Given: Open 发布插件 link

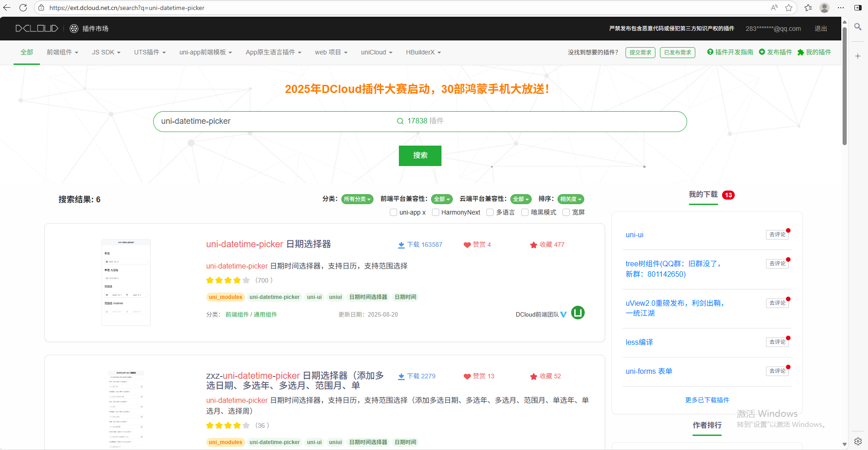Looking at the screenshot, I should (x=776, y=52).
